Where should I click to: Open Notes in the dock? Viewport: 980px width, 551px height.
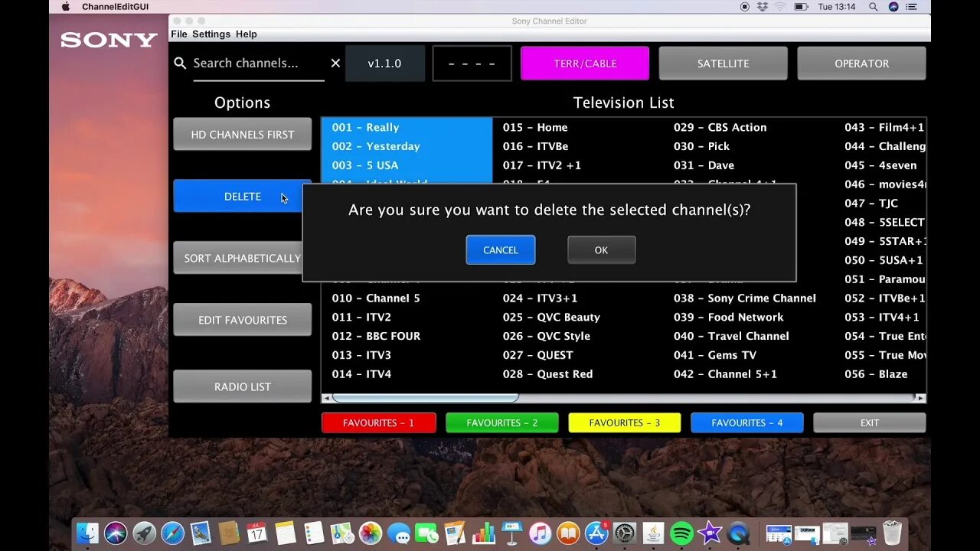tap(286, 533)
